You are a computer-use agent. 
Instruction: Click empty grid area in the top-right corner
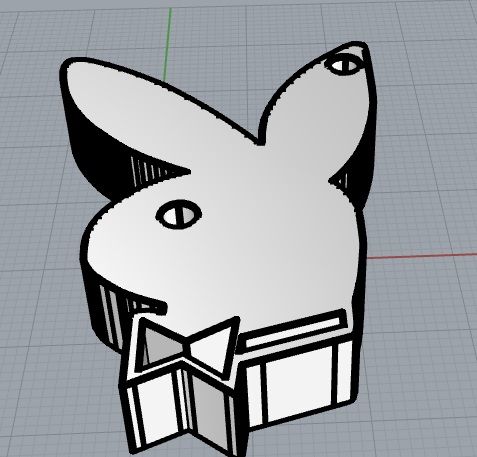(x=433, y=33)
